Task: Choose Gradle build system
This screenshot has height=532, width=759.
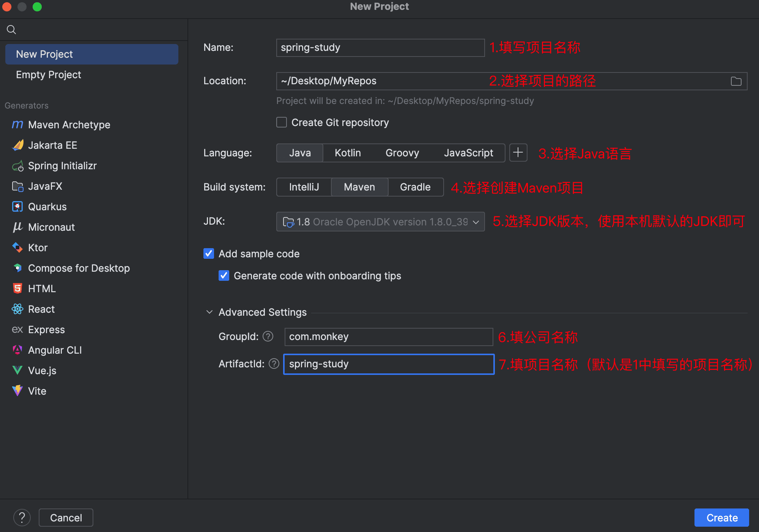Action: click(x=415, y=187)
